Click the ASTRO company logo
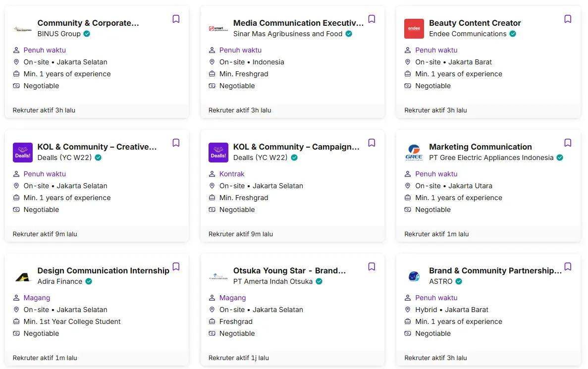The height and width of the screenshot is (369, 588). [414, 276]
